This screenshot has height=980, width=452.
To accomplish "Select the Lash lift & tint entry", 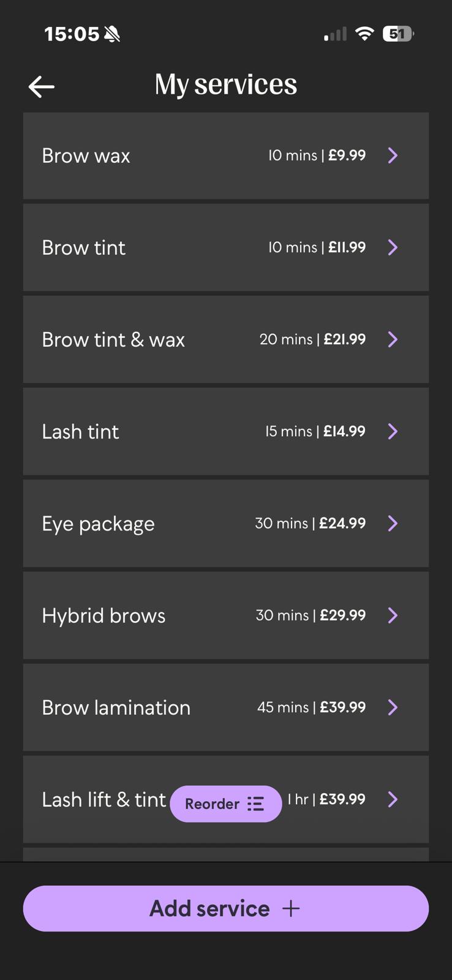I will coord(104,799).
